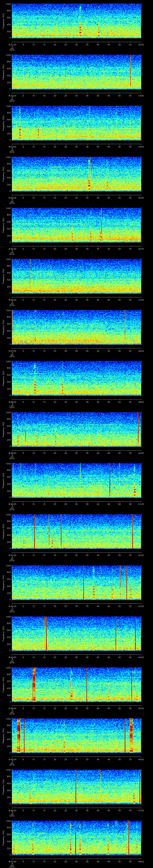
Task: Open the spectrogram plot starting at 8:40:00
Action: coord(76,480)
